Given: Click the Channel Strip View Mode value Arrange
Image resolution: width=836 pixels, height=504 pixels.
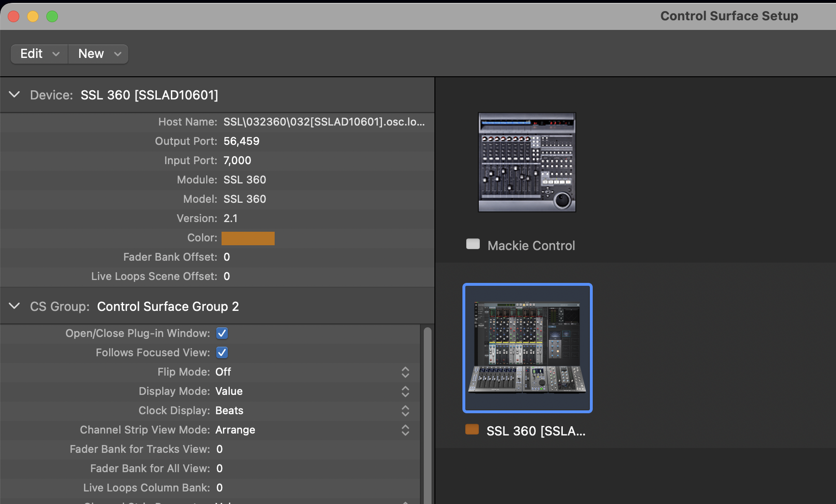Looking at the screenshot, I should point(235,430).
